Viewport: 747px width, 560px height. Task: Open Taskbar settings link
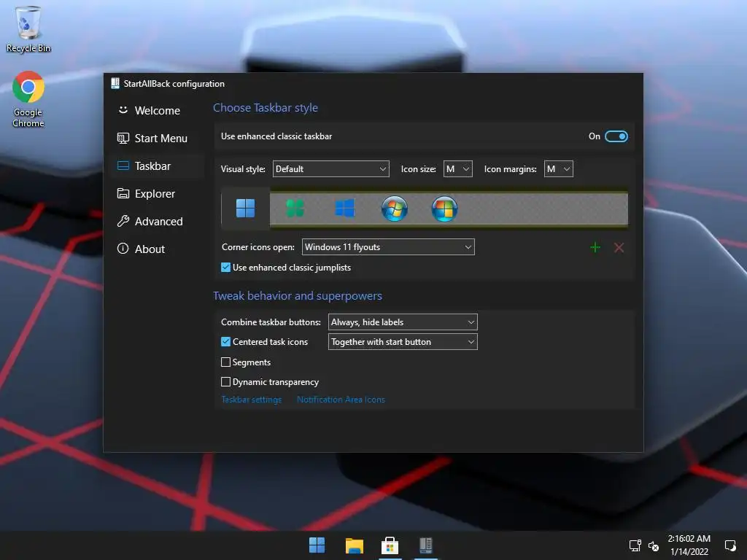[251, 400]
